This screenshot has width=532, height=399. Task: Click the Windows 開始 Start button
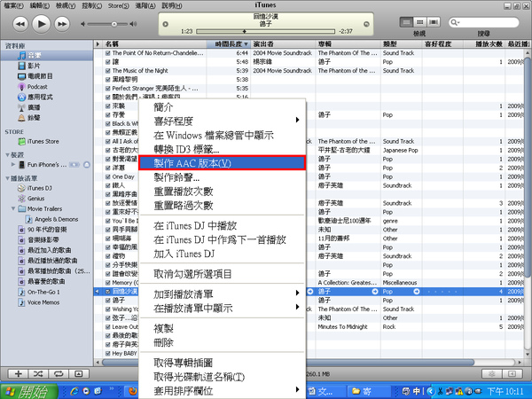[x=29, y=391]
